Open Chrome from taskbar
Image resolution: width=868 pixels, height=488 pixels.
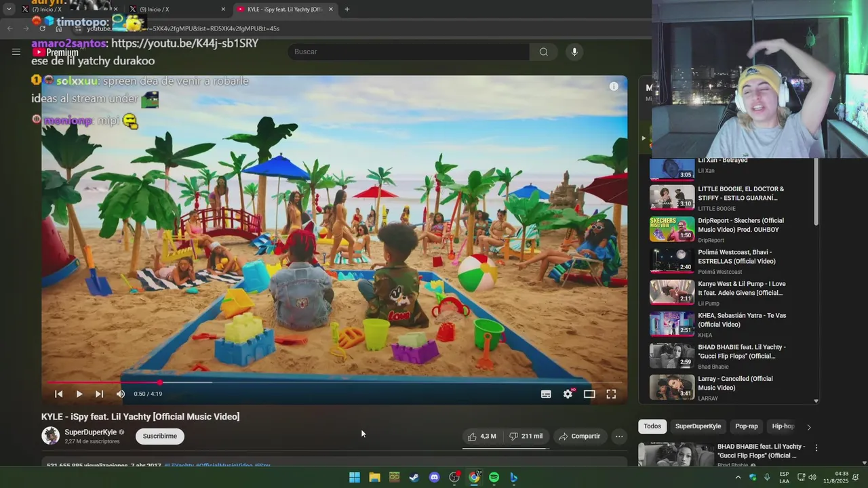[474, 477]
